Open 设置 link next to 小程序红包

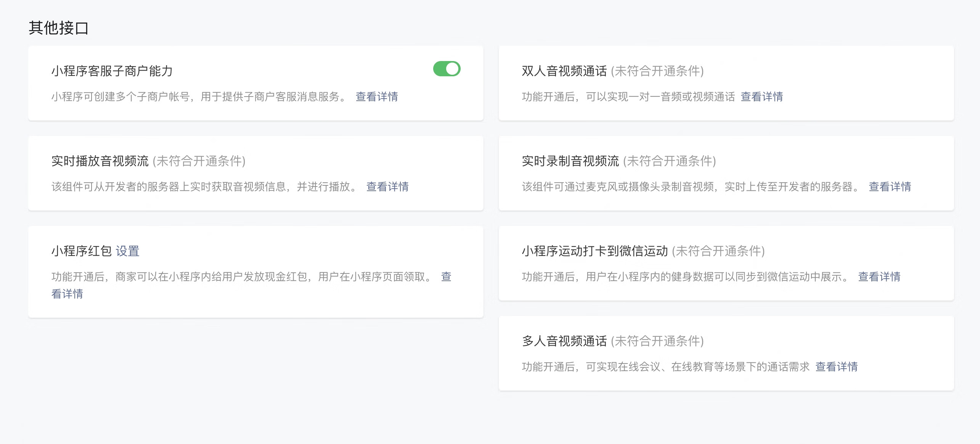point(127,251)
